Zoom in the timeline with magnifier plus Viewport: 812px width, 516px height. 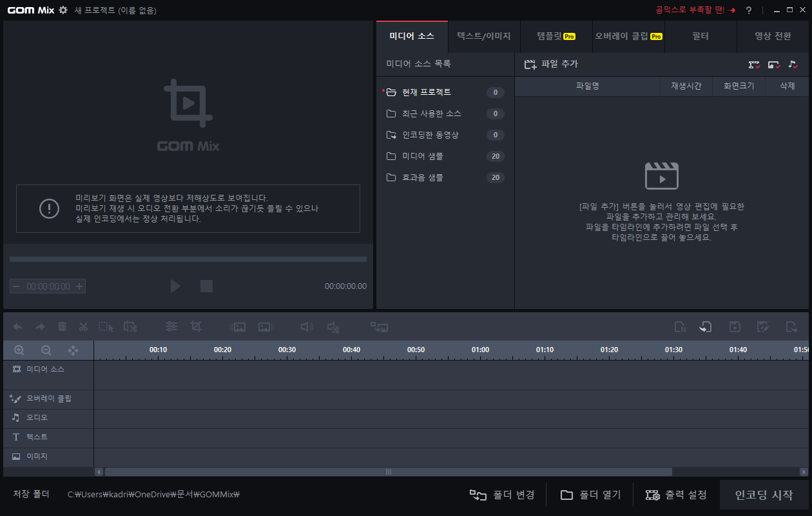click(19, 350)
